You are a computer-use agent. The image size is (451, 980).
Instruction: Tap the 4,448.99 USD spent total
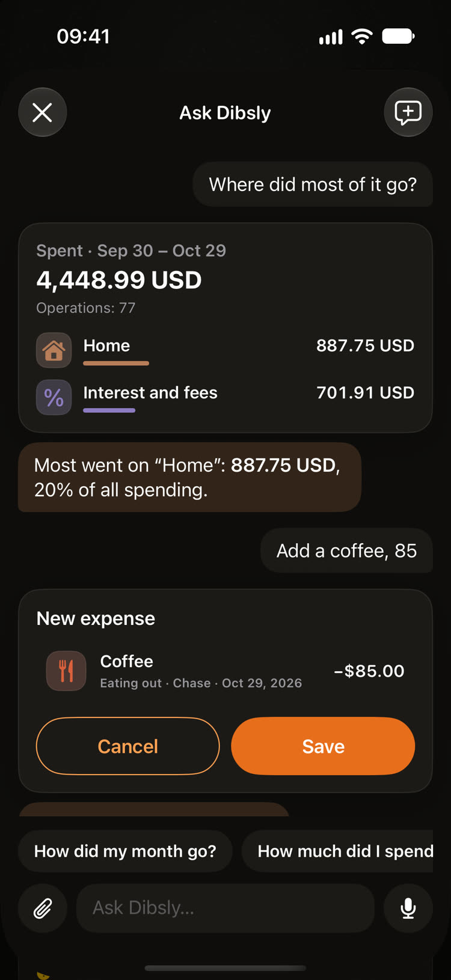(119, 280)
